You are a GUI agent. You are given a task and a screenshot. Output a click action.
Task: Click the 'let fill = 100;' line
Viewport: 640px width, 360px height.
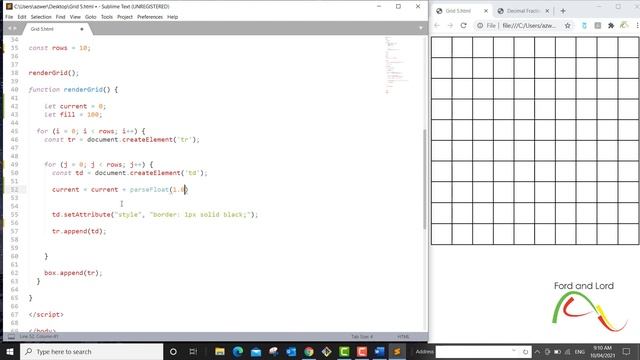(73, 115)
